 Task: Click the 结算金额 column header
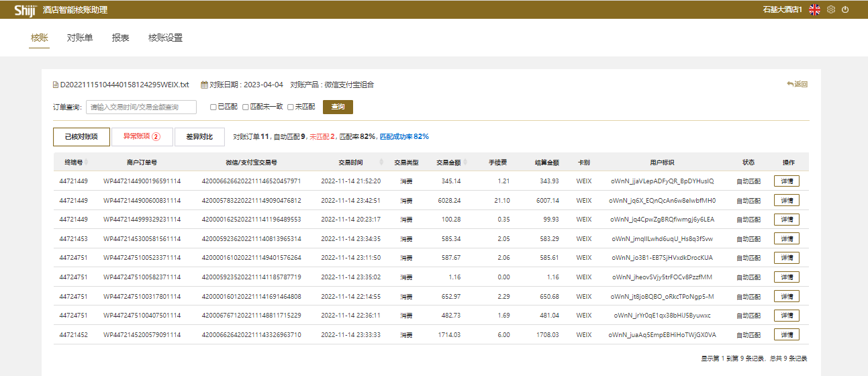547,162
